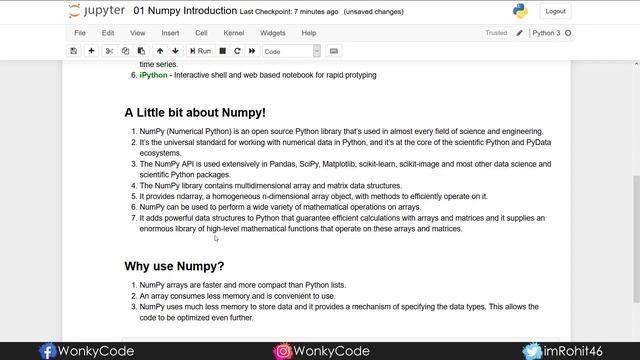Click the green iPython text
This screenshot has width=640, height=360.
(153, 75)
